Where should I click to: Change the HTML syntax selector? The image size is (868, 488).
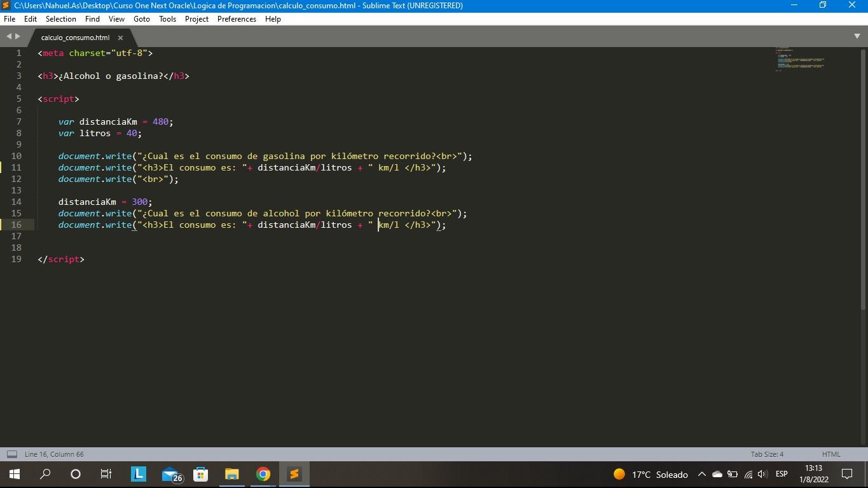click(x=831, y=454)
